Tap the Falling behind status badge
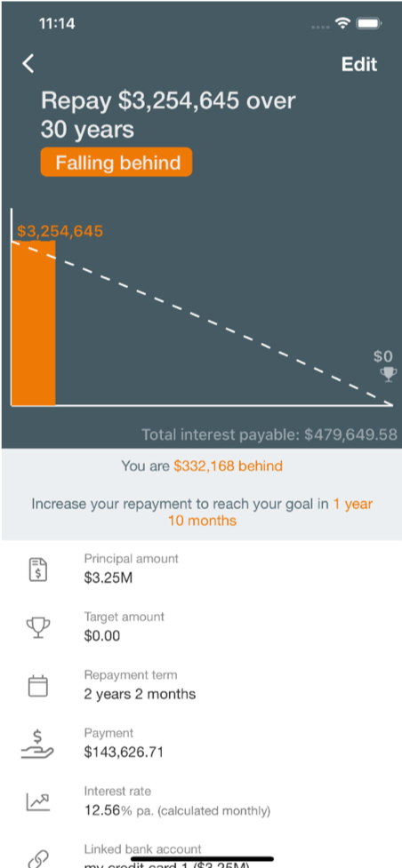Viewport: 402px width, 868px height. [x=117, y=163]
